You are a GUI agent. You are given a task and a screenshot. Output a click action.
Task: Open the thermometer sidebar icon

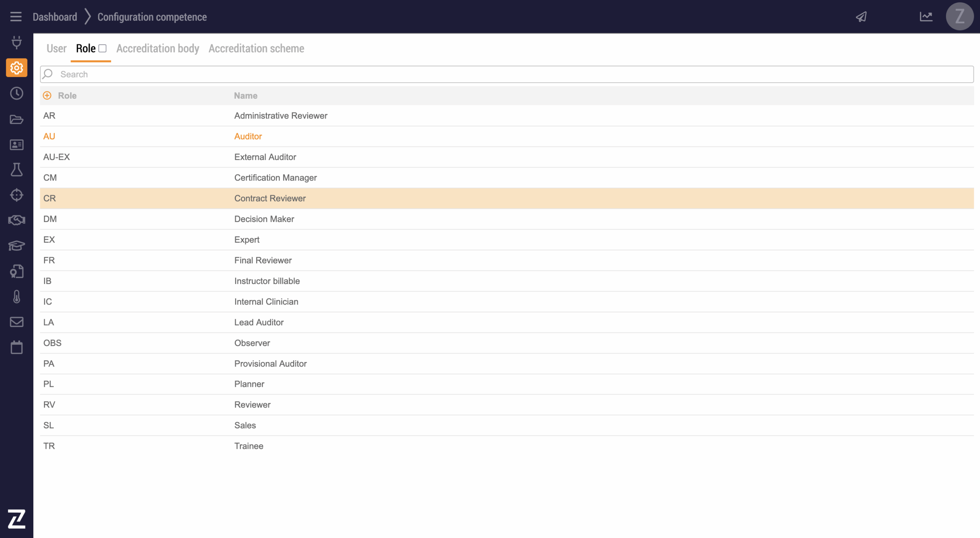click(16, 297)
